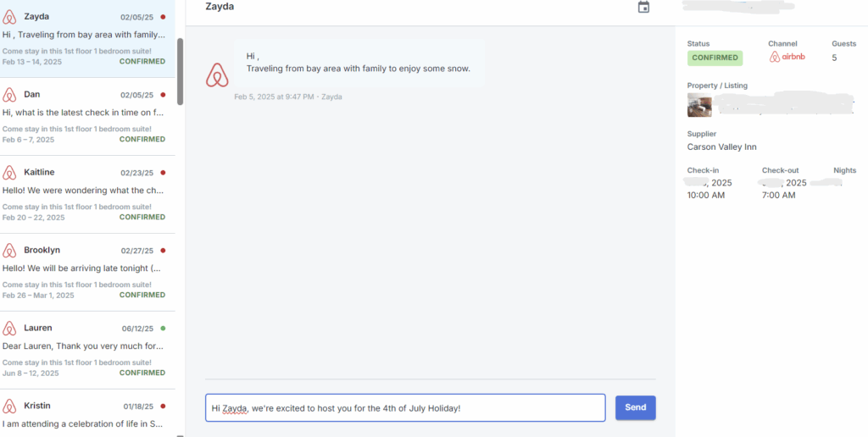Click the Zayda conversation header title
This screenshot has height=437, width=868.
[x=220, y=7]
